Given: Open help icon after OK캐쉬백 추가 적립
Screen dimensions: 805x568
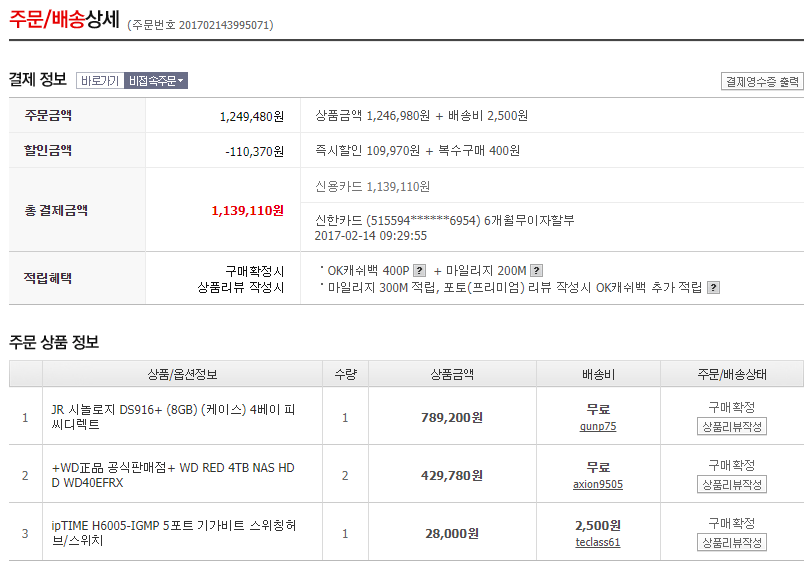Looking at the screenshot, I should pos(713,288).
